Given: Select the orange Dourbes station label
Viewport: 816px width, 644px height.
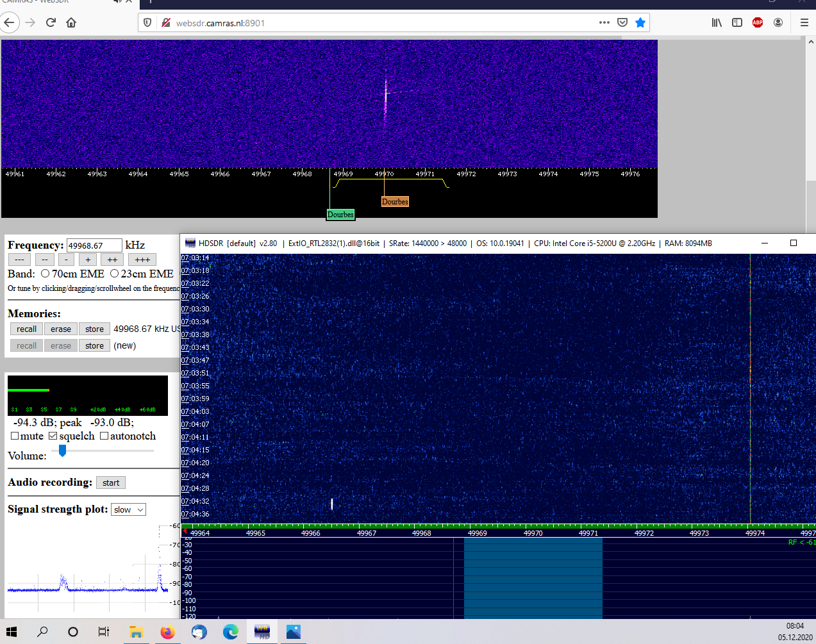Looking at the screenshot, I should pyautogui.click(x=395, y=201).
